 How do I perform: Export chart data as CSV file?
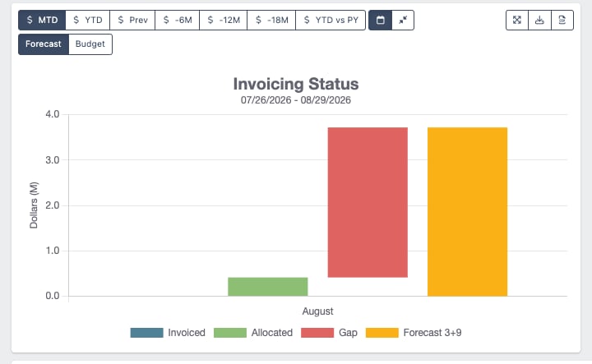pyautogui.click(x=562, y=20)
